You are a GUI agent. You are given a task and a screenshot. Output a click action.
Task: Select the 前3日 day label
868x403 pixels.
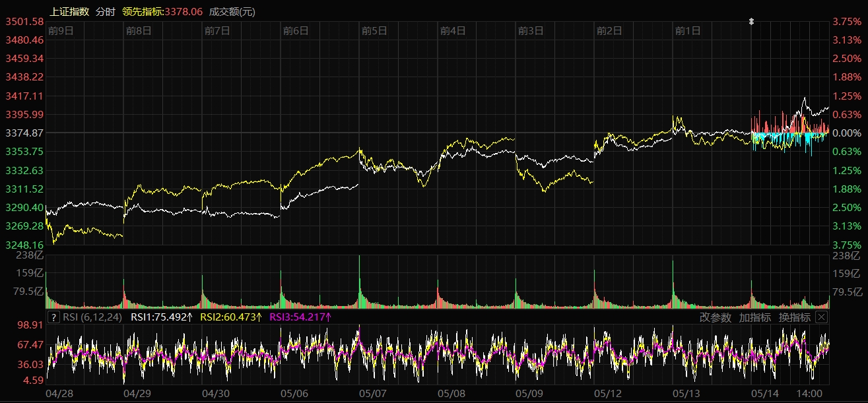(x=531, y=30)
